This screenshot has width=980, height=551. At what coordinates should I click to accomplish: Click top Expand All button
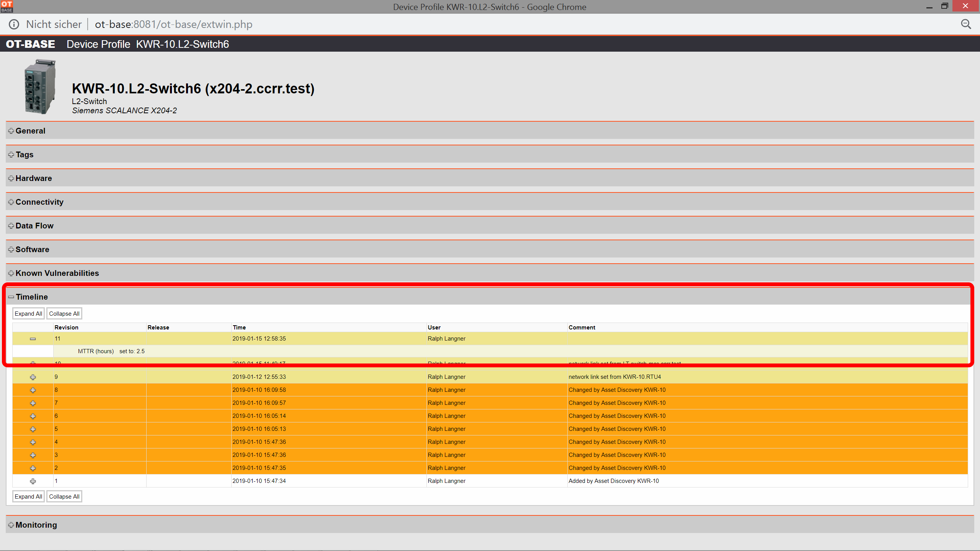tap(28, 314)
